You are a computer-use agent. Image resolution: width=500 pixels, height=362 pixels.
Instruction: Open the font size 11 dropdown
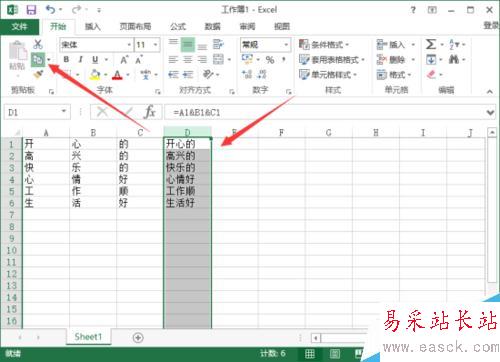(155, 44)
